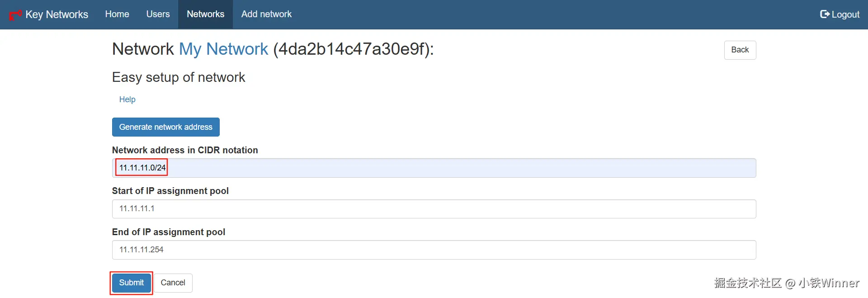Click the Logout text link
This screenshot has width=868, height=298.
845,14
